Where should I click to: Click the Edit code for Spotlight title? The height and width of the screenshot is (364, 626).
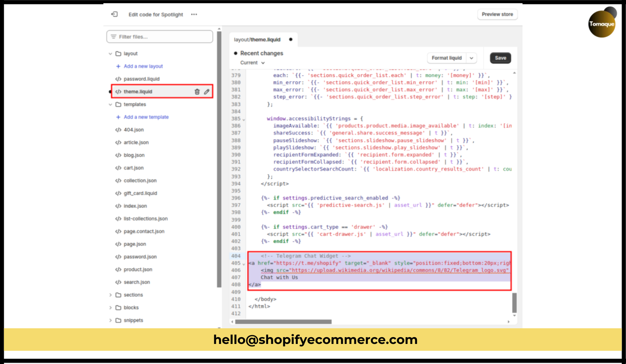(156, 14)
